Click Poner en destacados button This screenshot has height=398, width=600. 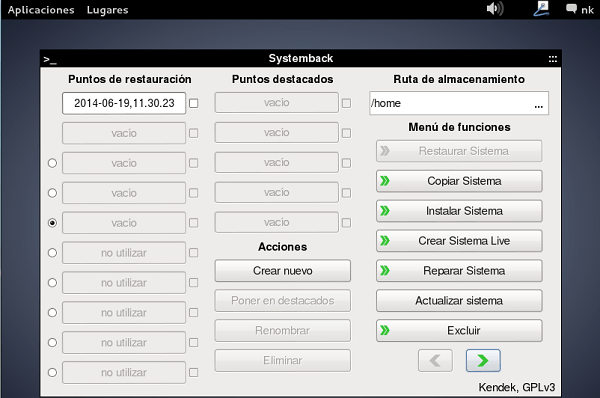coord(282,300)
